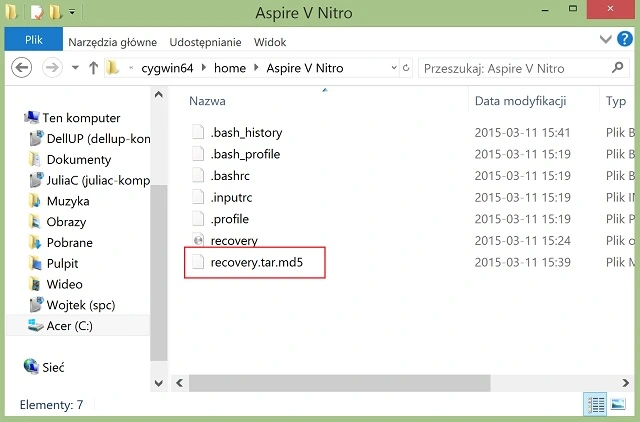This screenshot has width=640, height=422.
Task: Click navigation pane scroll down arrow
Action: coord(159,383)
